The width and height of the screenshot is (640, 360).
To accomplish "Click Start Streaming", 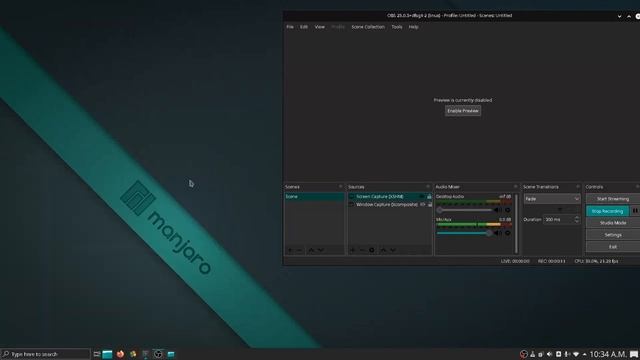I will (x=613, y=199).
